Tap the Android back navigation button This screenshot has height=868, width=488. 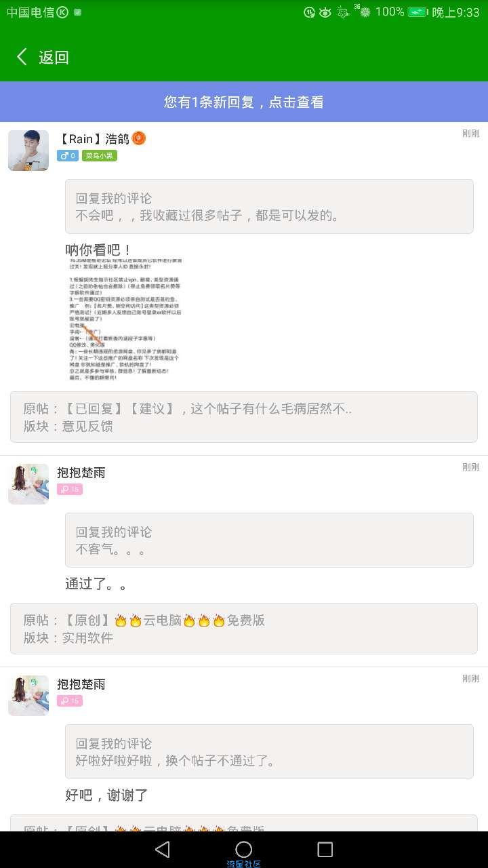point(162,849)
